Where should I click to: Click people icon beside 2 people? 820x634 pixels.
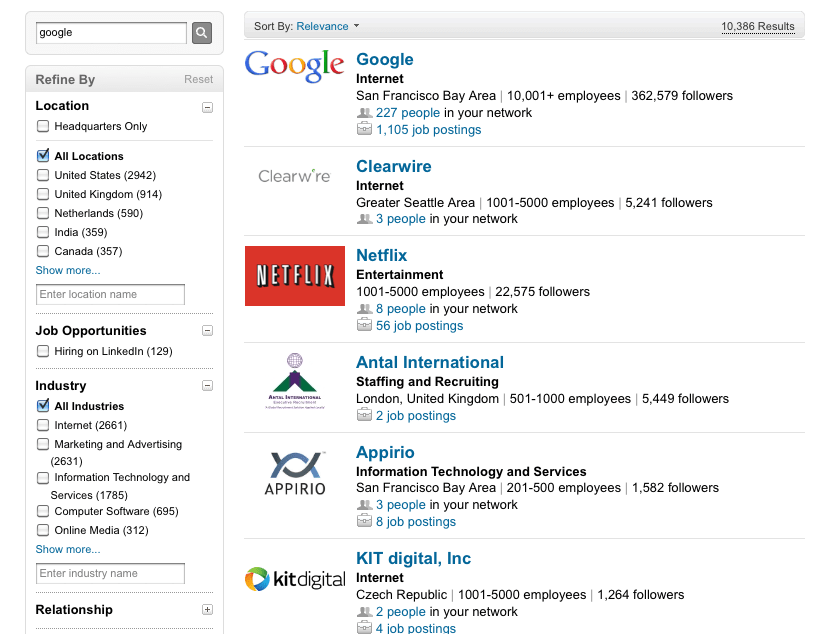(364, 612)
